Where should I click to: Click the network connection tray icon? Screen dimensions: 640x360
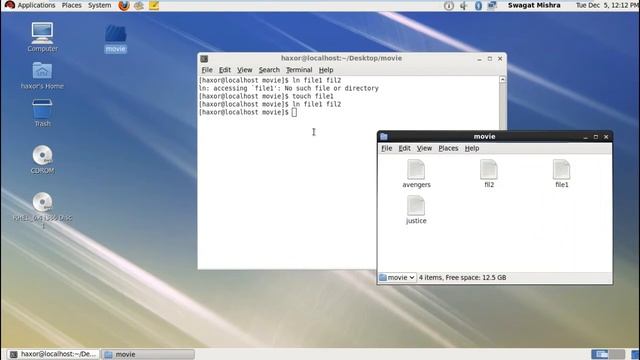pyautogui.click(x=492, y=5)
